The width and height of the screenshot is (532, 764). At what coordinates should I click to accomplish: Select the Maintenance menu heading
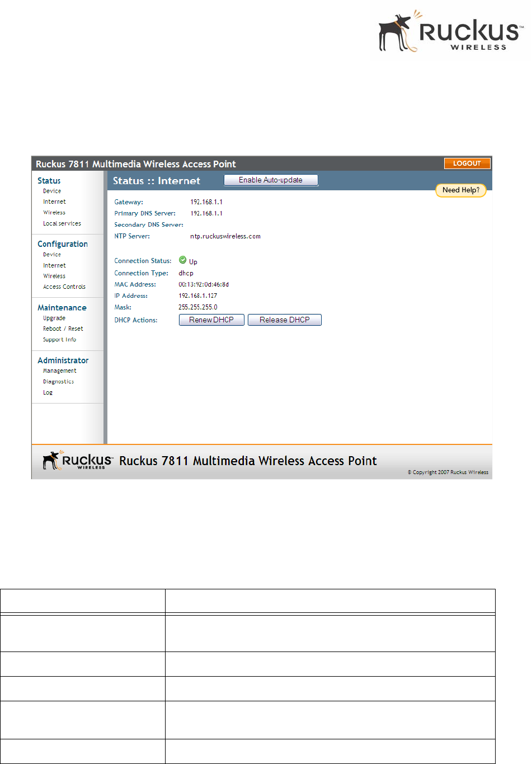click(x=62, y=308)
